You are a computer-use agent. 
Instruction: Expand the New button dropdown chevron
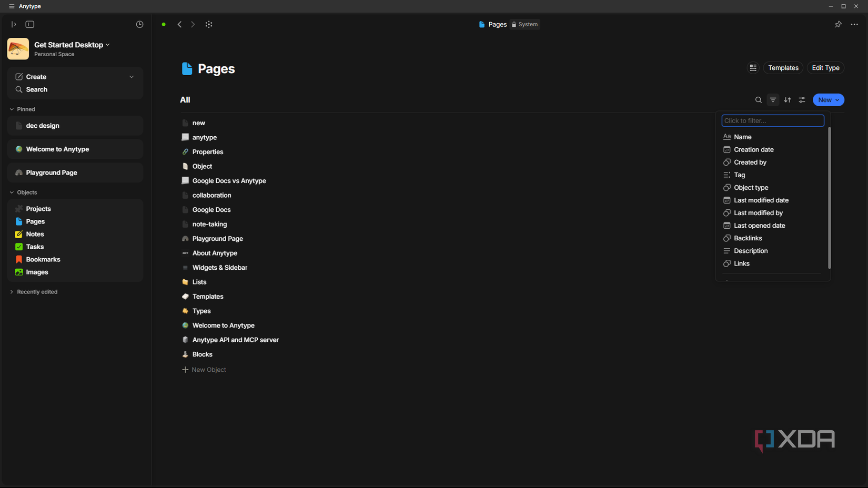[x=836, y=99]
